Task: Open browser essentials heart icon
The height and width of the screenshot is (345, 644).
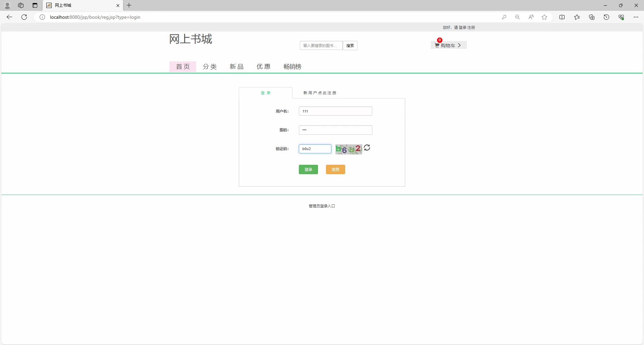Action: point(621,17)
